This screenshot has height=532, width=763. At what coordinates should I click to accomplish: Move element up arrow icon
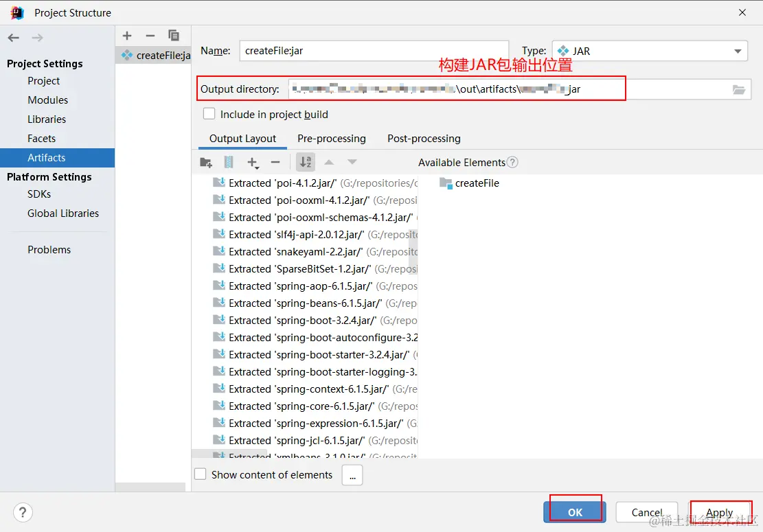[x=329, y=163]
